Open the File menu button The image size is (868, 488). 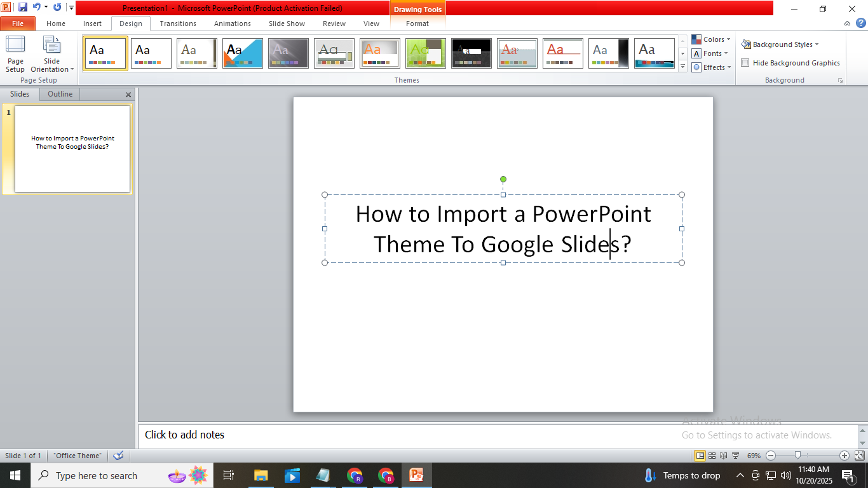tap(18, 24)
